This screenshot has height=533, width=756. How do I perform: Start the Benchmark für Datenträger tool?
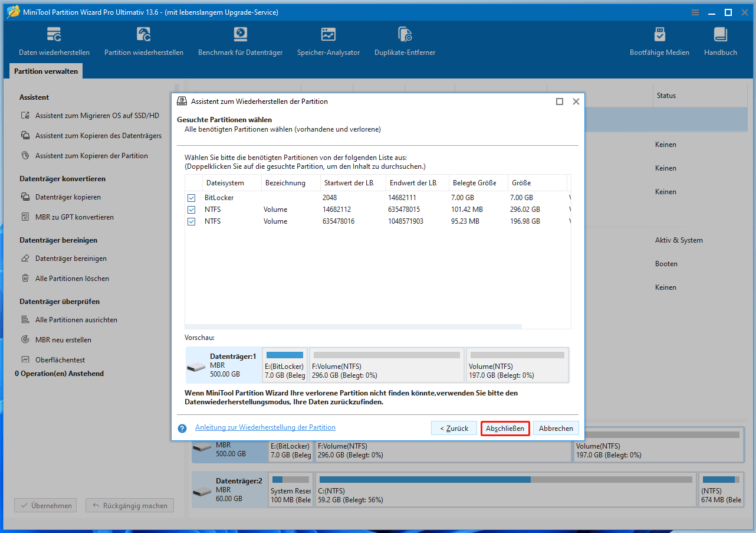click(x=240, y=40)
